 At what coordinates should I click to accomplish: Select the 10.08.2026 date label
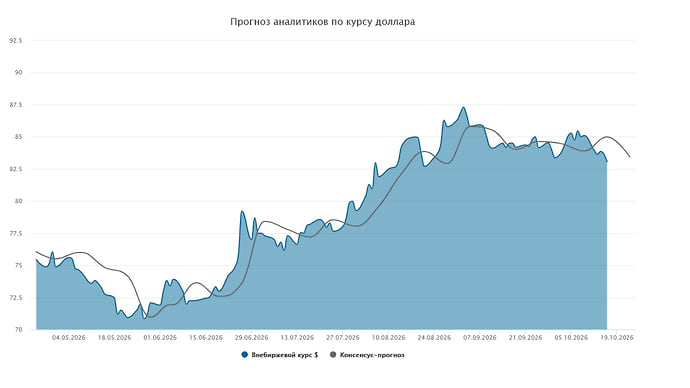click(x=389, y=338)
